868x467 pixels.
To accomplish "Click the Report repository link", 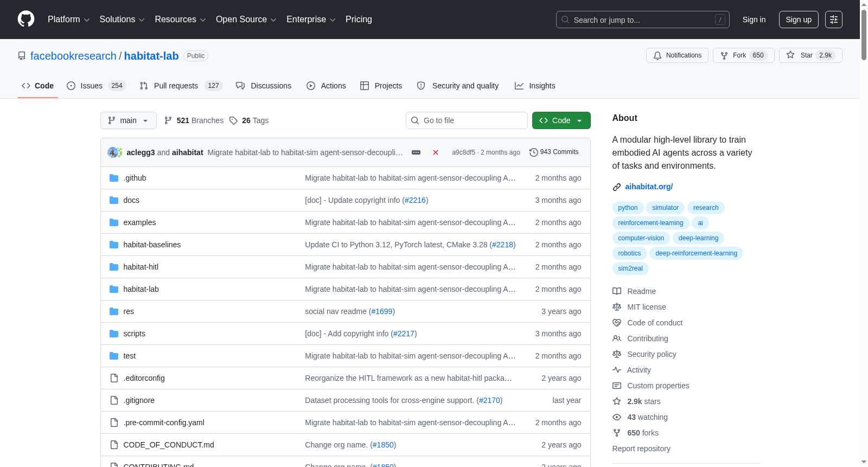I will coord(641,449).
